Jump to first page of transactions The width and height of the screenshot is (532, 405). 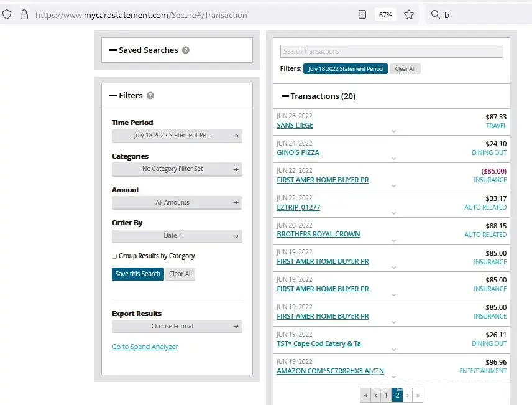coord(365,395)
